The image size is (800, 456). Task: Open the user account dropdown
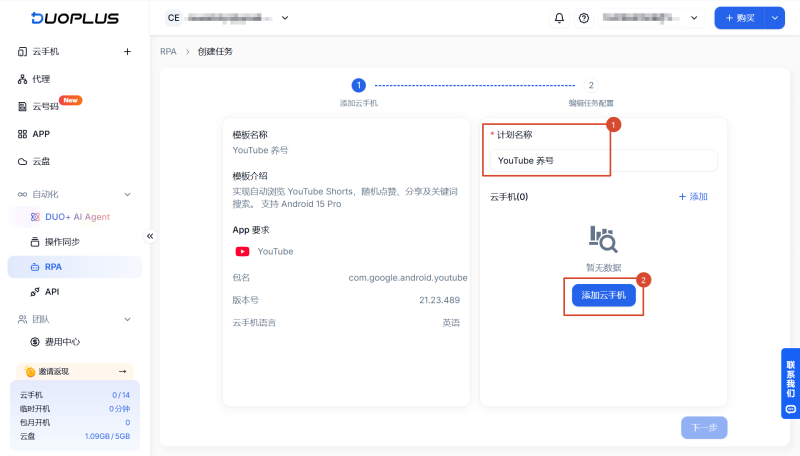pos(651,18)
